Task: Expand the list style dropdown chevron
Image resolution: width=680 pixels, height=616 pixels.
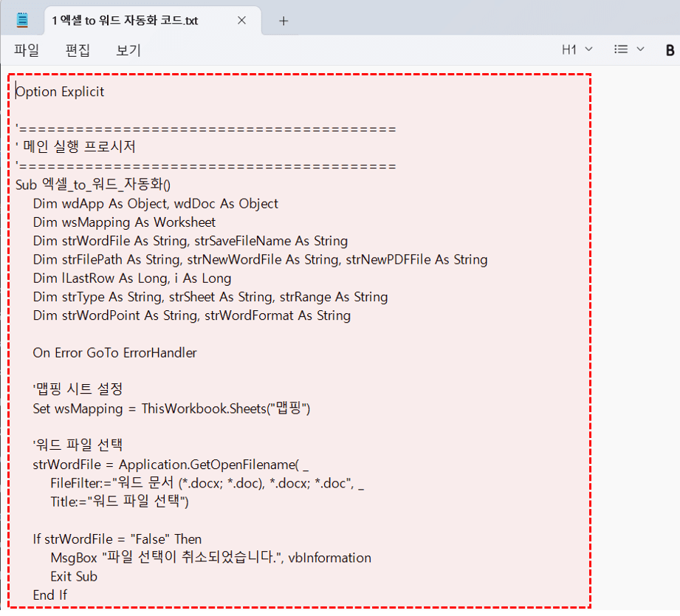Action: click(641, 49)
